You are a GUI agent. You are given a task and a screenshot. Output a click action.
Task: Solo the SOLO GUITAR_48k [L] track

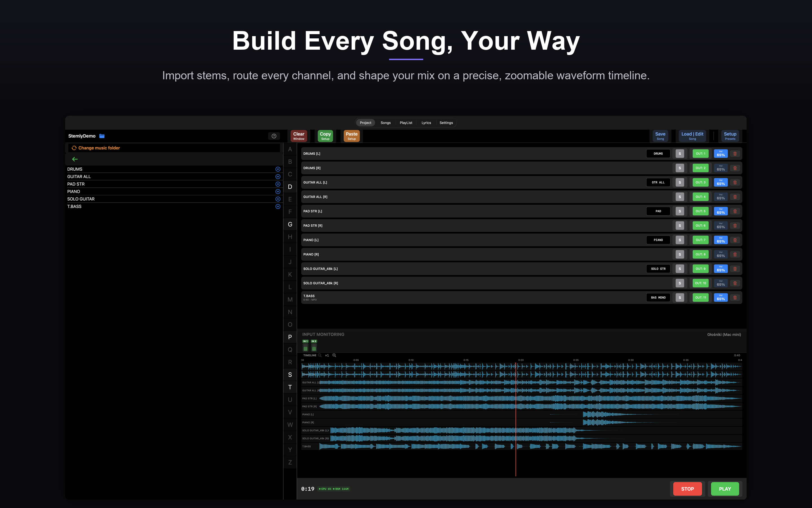(680, 269)
